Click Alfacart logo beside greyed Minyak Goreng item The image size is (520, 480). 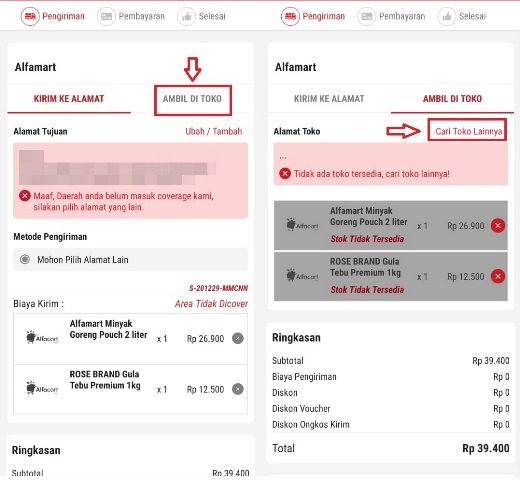(302, 225)
